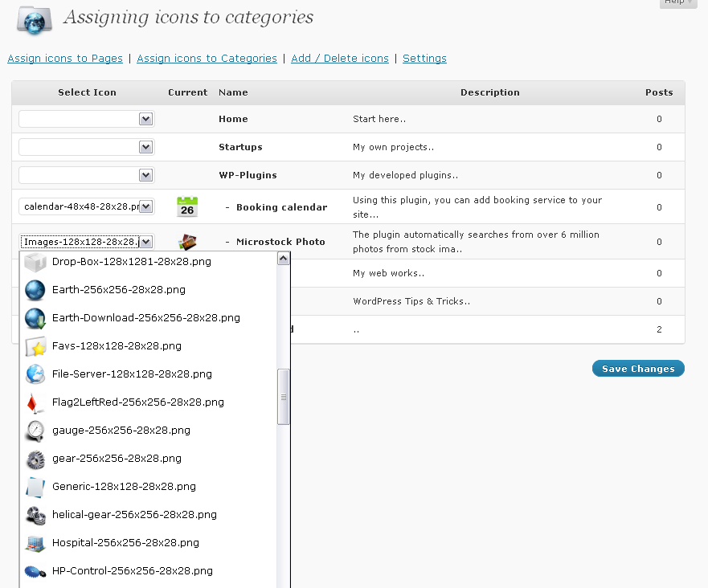Go to Assign icons to Pages

(x=65, y=59)
